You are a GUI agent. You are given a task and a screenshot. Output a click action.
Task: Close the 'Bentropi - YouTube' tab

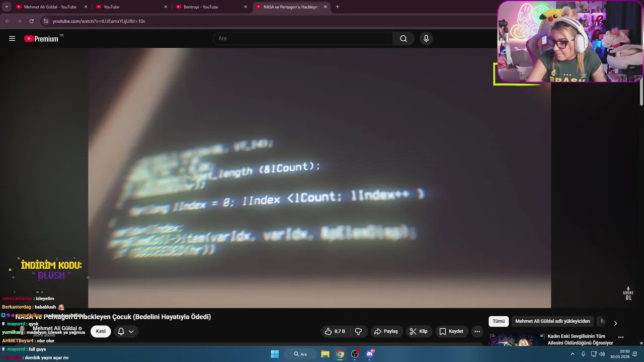tap(246, 7)
